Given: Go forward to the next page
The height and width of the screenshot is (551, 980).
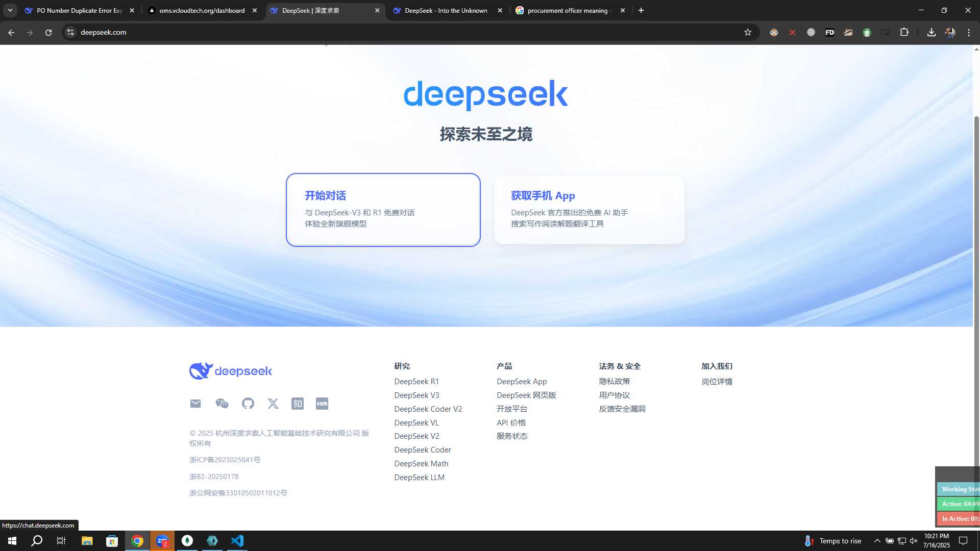Looking at the screenshot, I should click(x=30, y=32).
